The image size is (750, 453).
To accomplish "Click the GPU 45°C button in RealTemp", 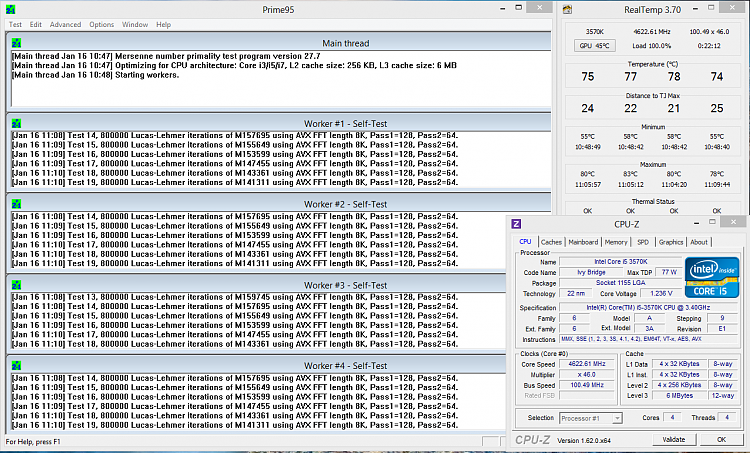I will pyautogui.click(x=595, y=46).
